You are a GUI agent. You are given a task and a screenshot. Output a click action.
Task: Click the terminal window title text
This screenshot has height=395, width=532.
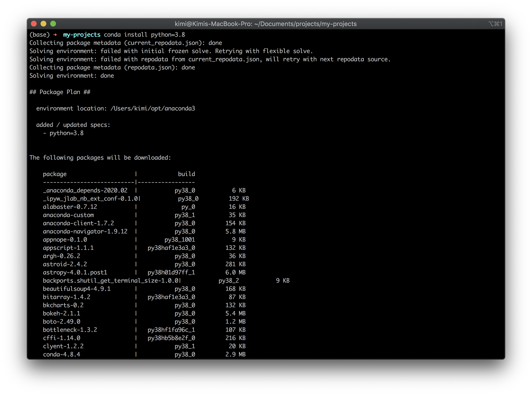tap(266, 24)
